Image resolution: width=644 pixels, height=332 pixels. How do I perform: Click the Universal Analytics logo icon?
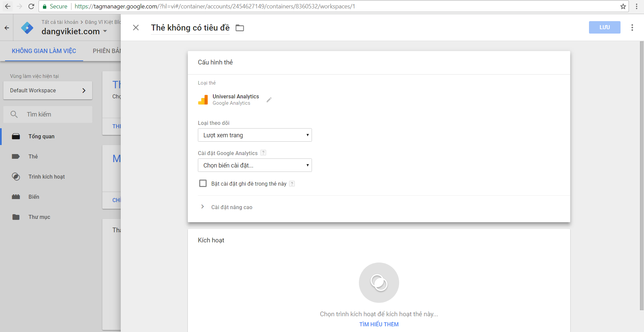click(203, 100)
